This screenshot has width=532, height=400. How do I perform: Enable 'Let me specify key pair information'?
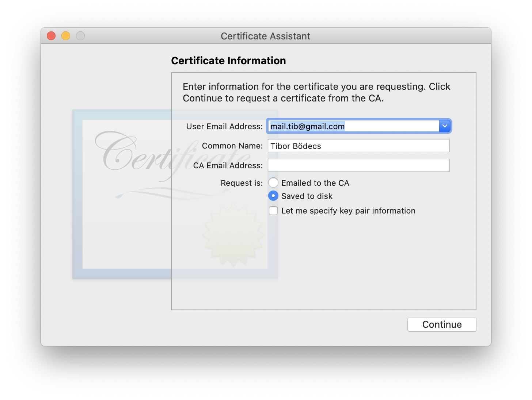(x=273, y=211)
